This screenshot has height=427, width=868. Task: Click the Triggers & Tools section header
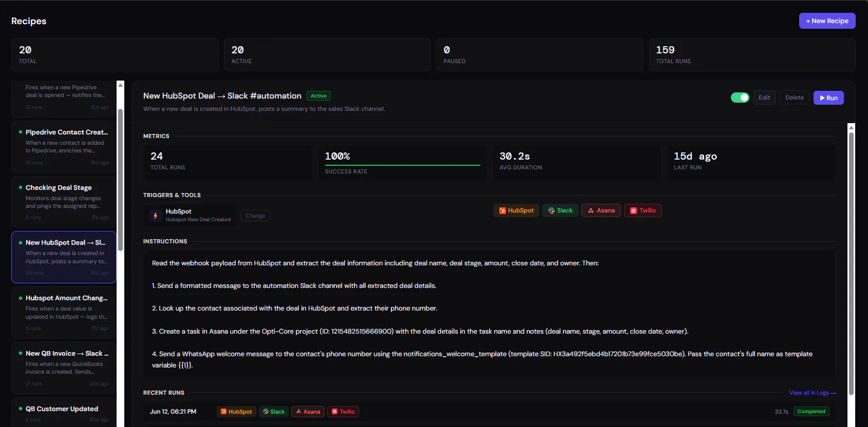coord(172,195)
